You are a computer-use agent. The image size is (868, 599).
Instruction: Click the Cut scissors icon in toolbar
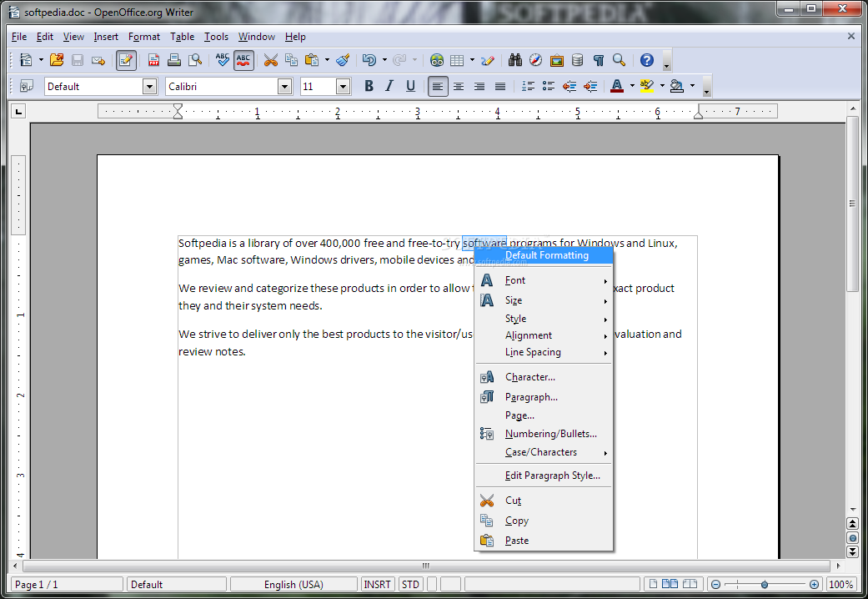pos(271,60)
